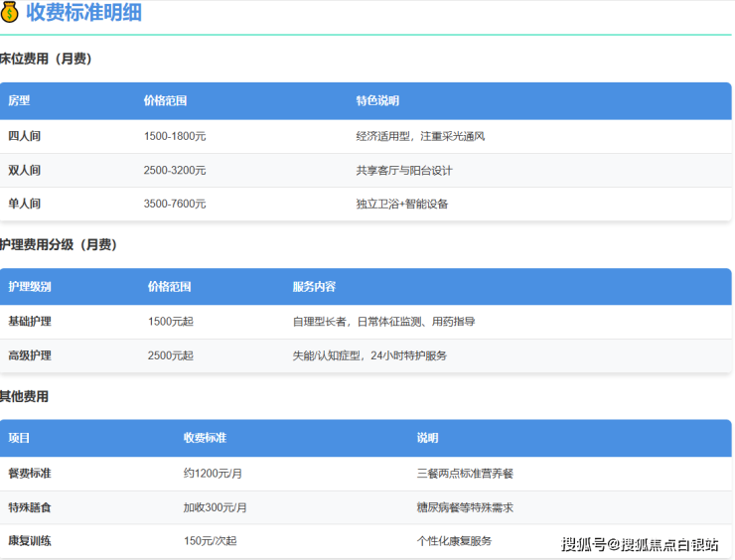Click the 护理级别 column header
The height and width of the screenshot is (560, 735).
tap(30, 287)
